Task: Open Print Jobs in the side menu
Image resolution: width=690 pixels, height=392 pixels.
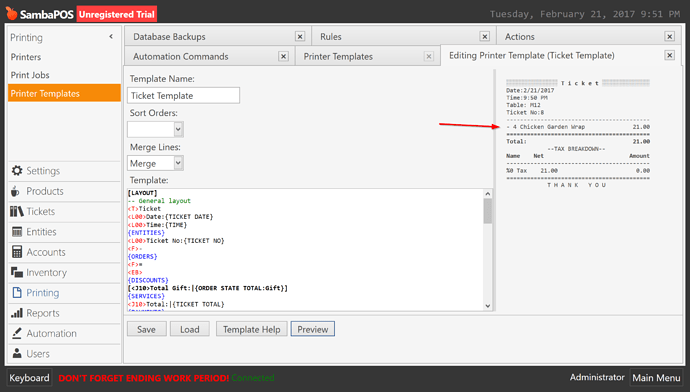Action: [30, 75]
